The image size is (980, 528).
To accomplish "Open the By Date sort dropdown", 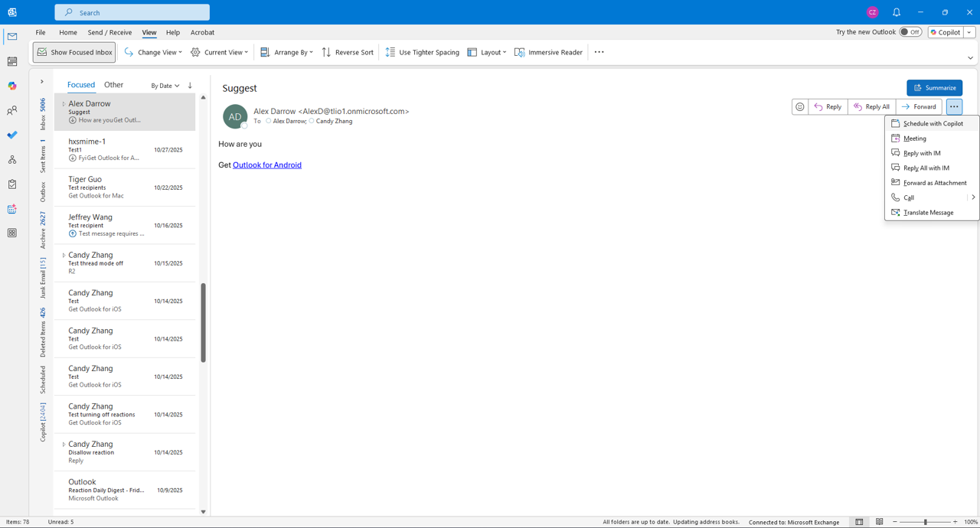I will point(165,86).
